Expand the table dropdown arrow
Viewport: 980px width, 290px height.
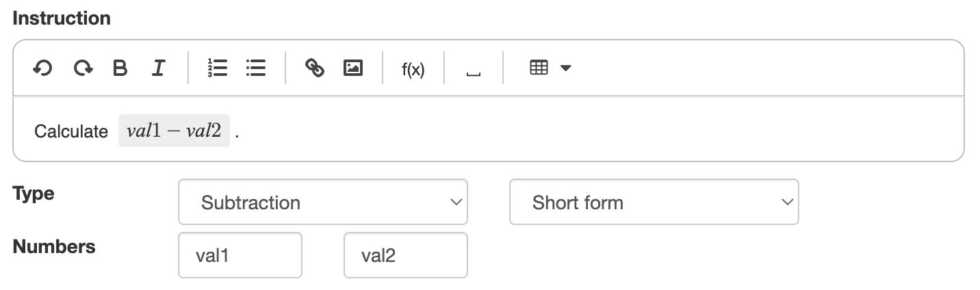coord(566,68)
